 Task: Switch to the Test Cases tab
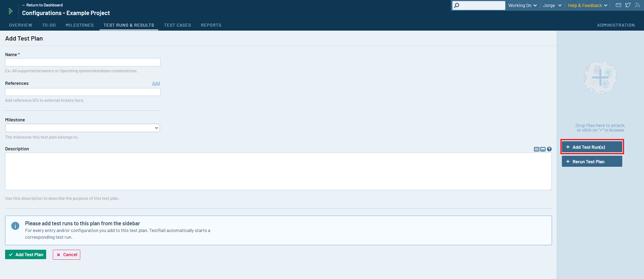pos(177,25)
